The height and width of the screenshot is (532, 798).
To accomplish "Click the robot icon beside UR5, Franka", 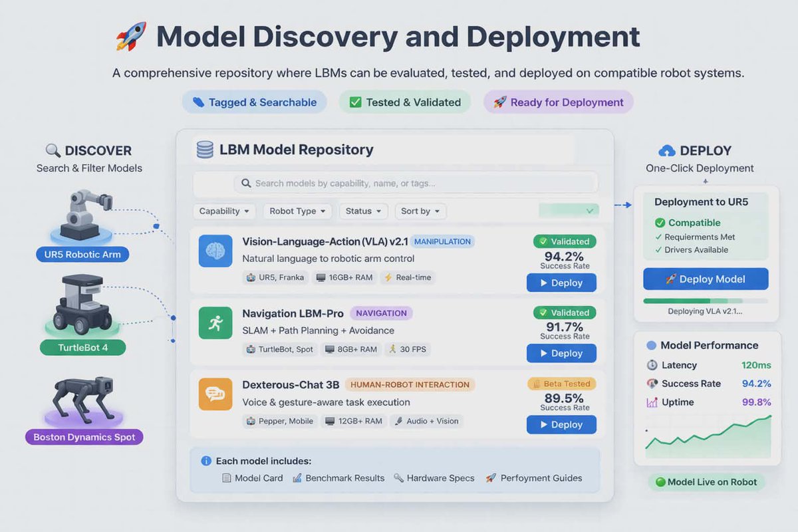I will point(251,278).
